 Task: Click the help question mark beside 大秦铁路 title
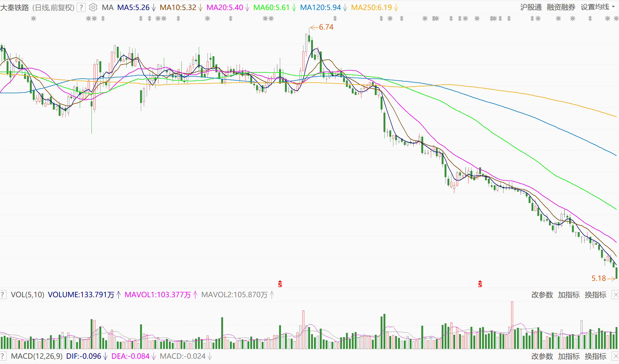81,7
